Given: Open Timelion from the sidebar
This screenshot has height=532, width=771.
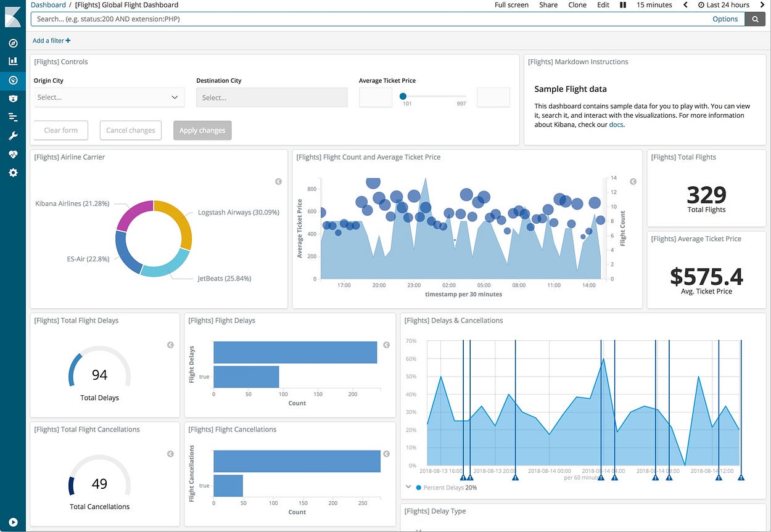Looking at the screenshot, I should 13,99.
